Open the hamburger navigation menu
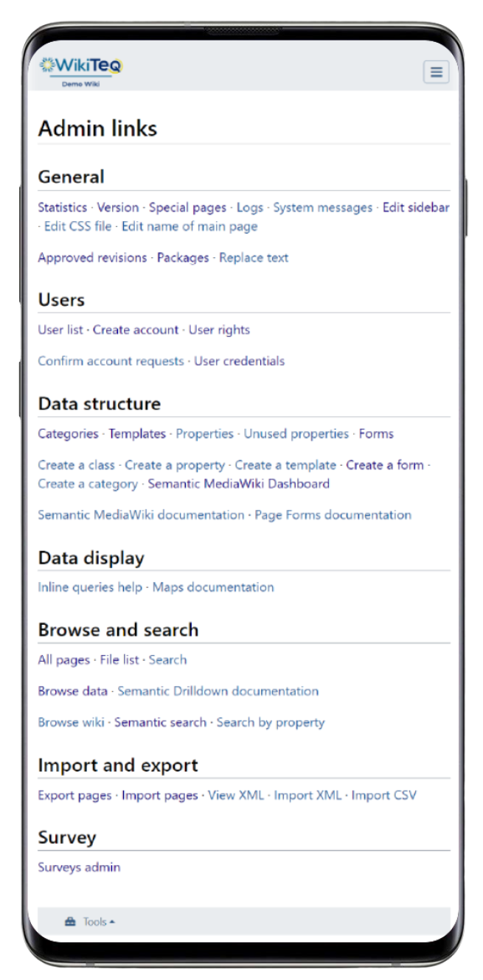Image resolution: width=483 pixels, height=980 pixels. [435, 71]
